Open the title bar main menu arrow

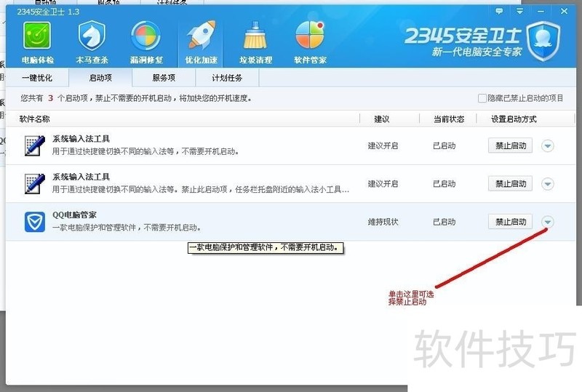coord(519,11)
